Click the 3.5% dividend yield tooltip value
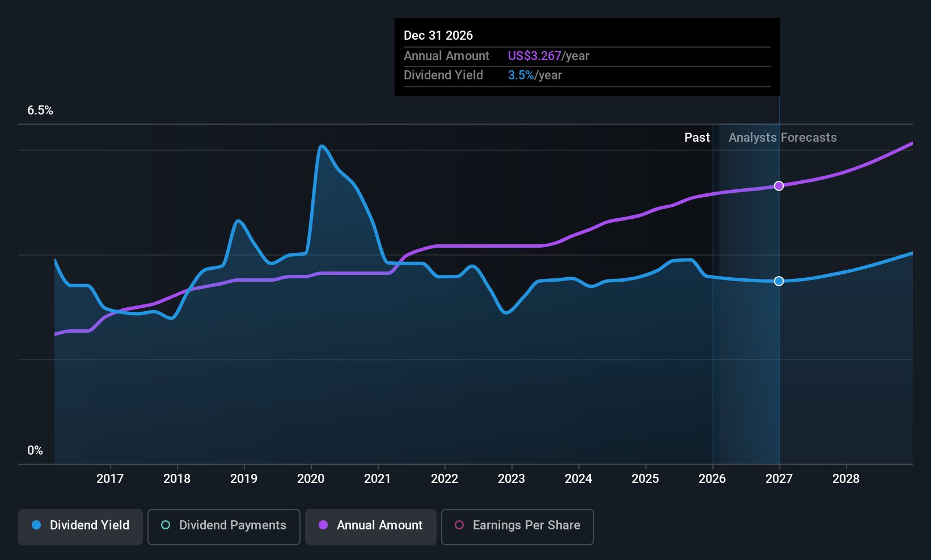 tap(521, 75)
